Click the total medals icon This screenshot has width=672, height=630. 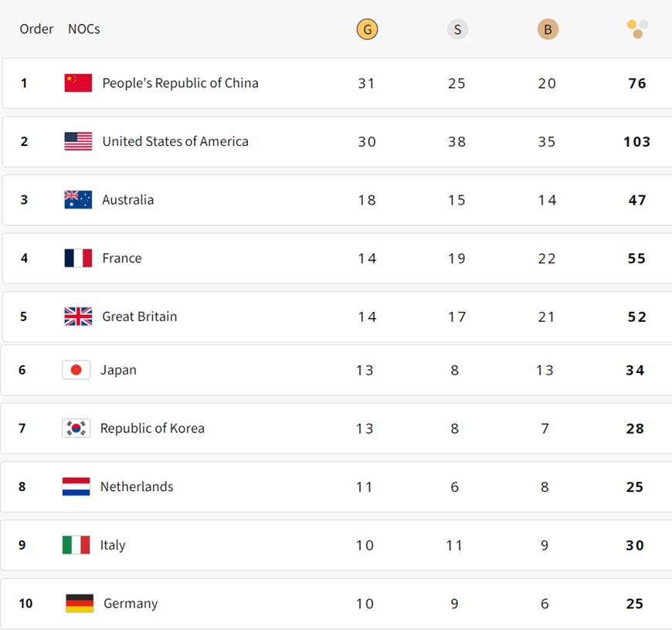point(637,29)
